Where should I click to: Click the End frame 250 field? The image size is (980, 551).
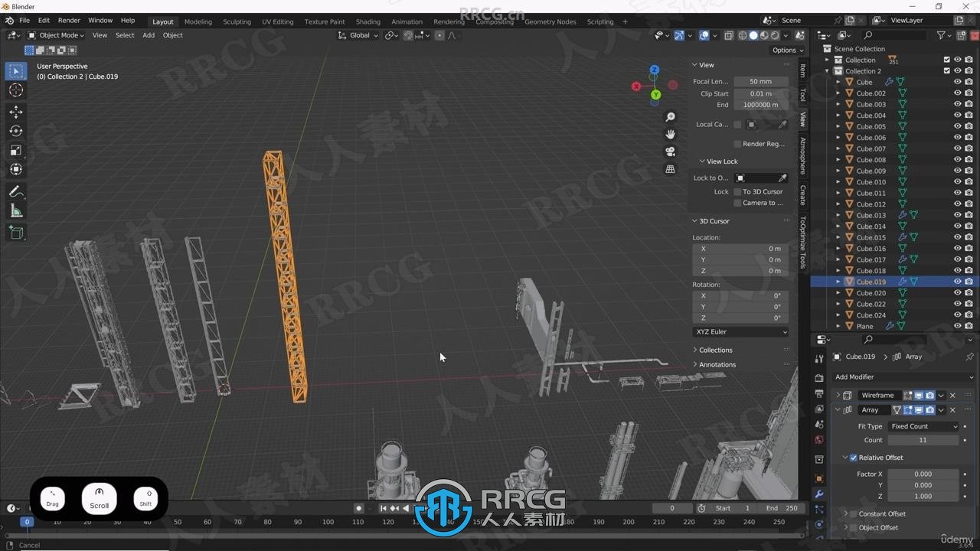[782, 508]
